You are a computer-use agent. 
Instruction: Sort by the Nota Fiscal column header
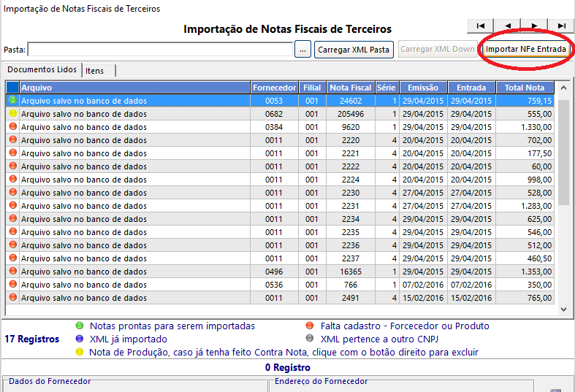coord(351,88)
